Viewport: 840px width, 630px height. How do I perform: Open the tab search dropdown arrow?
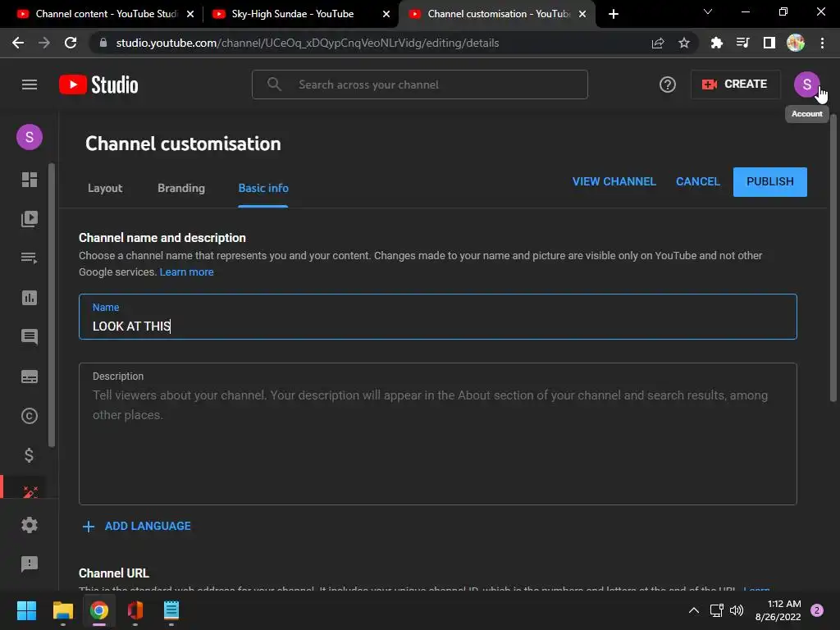[x=708, y=11]
